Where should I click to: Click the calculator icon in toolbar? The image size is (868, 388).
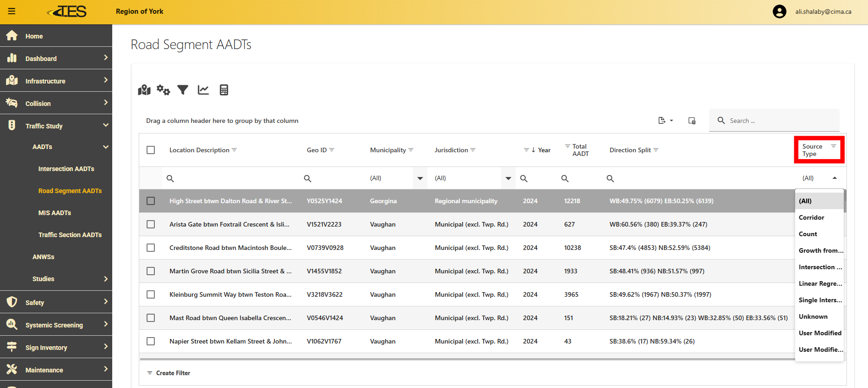point(224,90)
